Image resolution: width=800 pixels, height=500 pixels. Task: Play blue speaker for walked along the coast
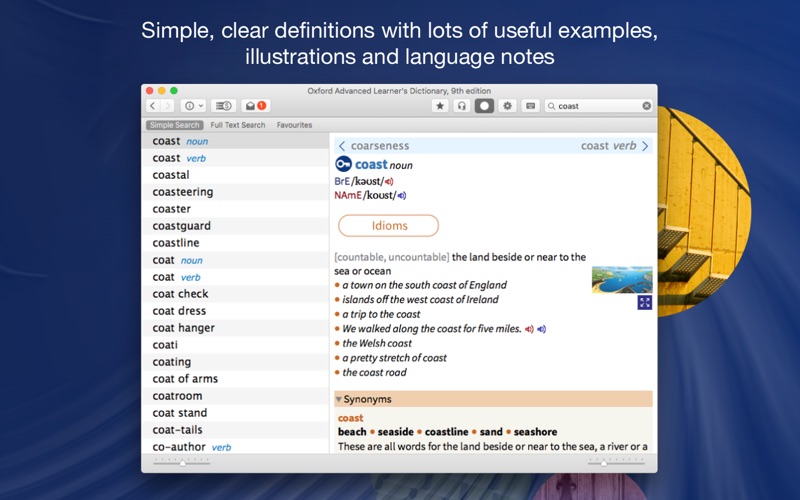[x=541, y=329]
